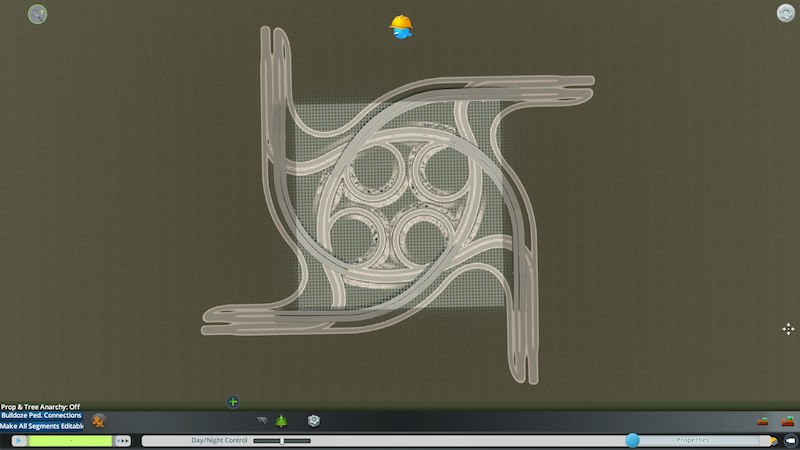Image resolution: width=800 pixels, height=450 pixels.
Task: Toggle Bulldoze Ped. Connections option
Action: tap(42, 416)
